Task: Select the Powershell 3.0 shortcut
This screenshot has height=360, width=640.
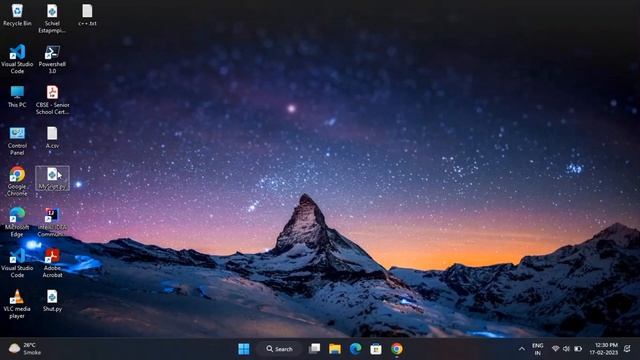Action: click(x=52, y=59)
